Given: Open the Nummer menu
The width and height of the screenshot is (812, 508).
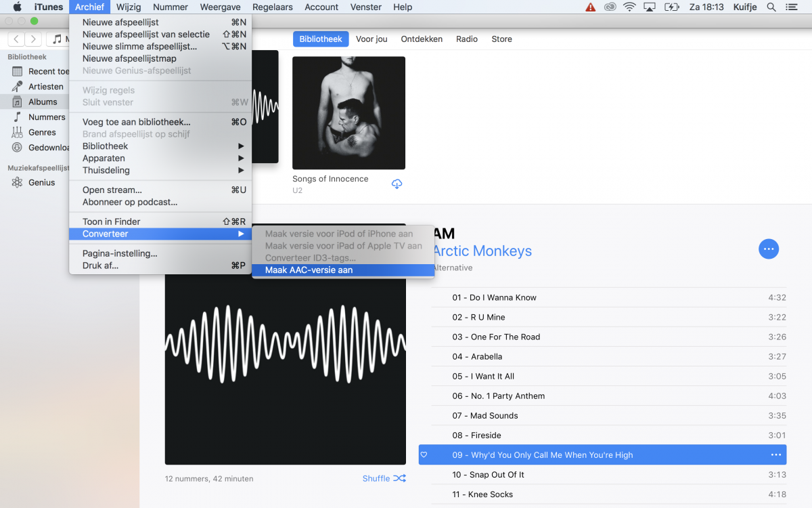Looking at the screenshot, I should (x=171, y=7).
